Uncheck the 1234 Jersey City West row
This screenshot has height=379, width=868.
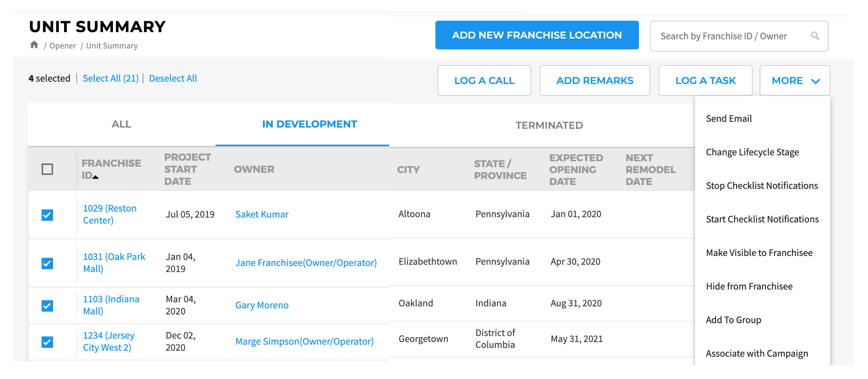(48, 342)
